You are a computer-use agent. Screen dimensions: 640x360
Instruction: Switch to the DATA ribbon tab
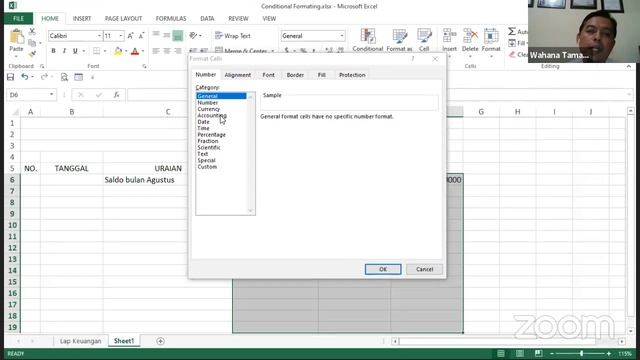coord(207,19)
